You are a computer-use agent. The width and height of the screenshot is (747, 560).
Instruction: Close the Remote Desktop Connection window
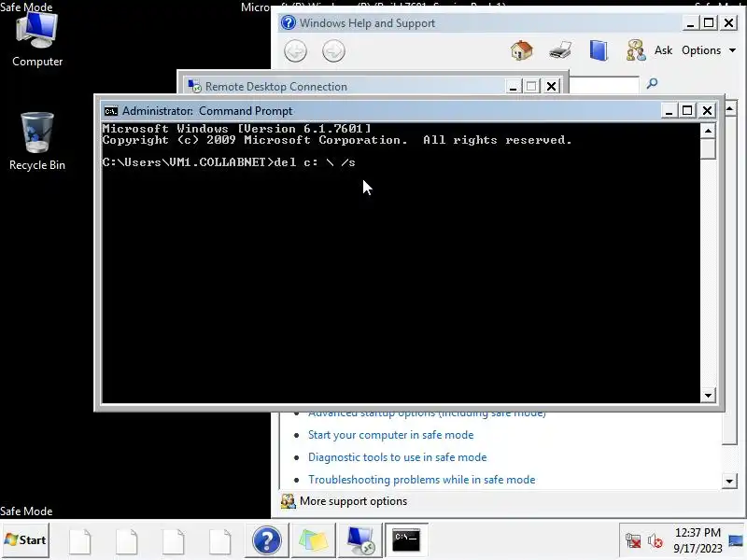[551, 86]
